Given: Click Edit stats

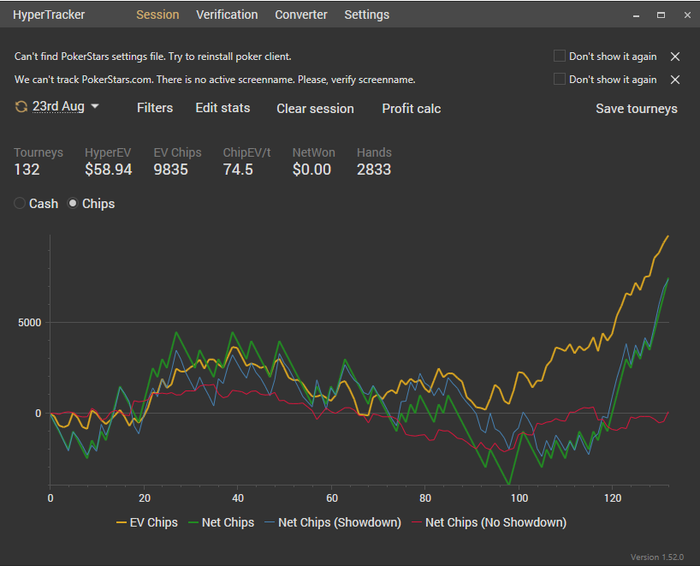Looking at the screenshot, I should tap(223, 108).
